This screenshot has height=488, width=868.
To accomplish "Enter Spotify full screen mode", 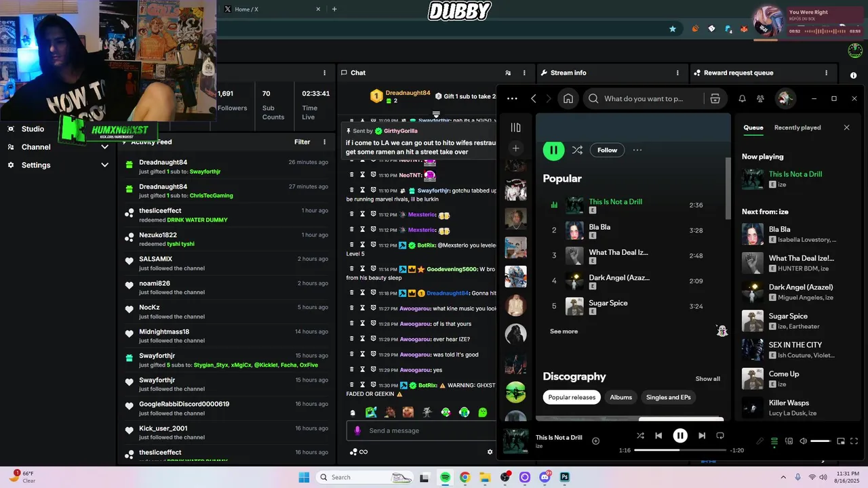I will point(854,441).
